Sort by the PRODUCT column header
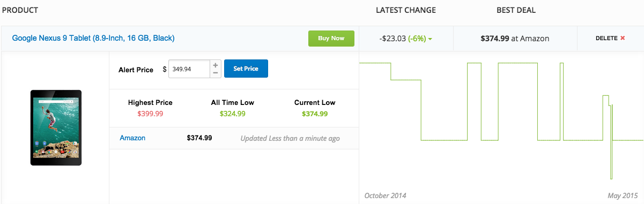This screenshot has width=644, height=204. coord(20,10)
